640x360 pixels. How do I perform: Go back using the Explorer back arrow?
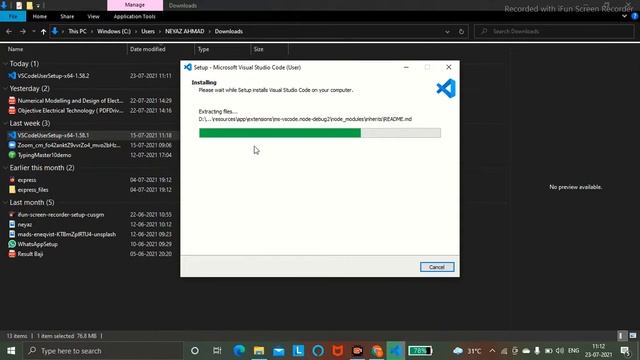(x=9, y=31)
